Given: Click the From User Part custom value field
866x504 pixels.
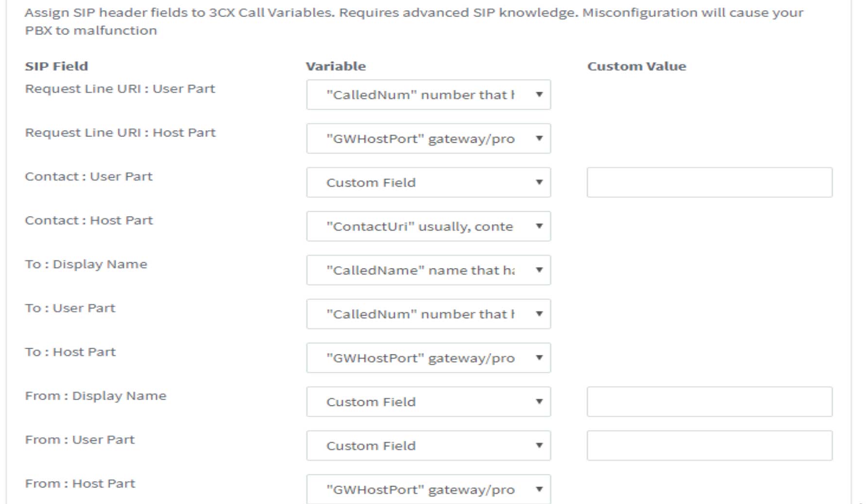Looking at the screenshot, I should pyautogui.click(x=709, y=445).
